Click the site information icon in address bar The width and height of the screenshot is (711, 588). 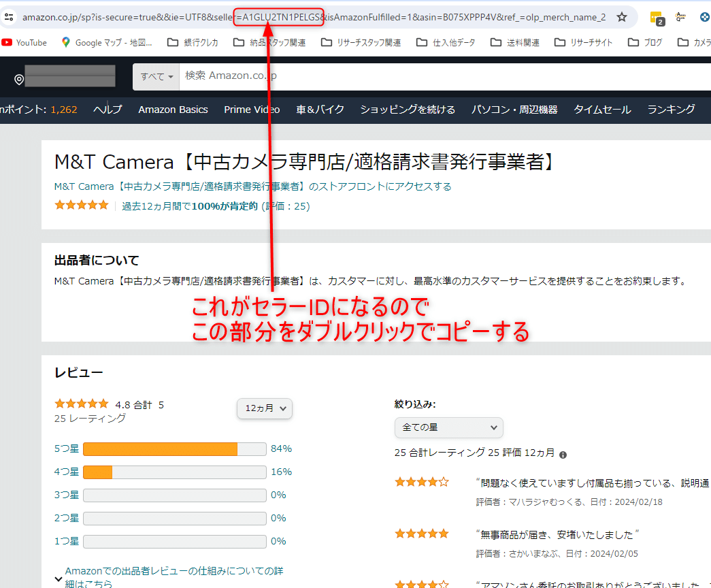tap(9, 17)
